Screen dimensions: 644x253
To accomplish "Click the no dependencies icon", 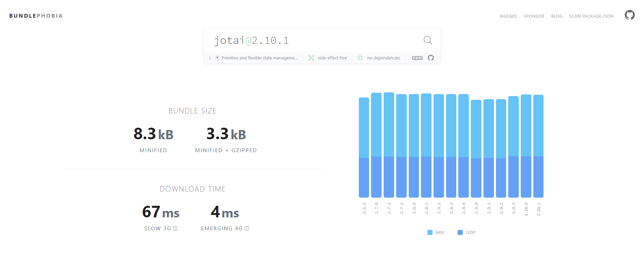I will pyautogui.click(x=361, y=58).
